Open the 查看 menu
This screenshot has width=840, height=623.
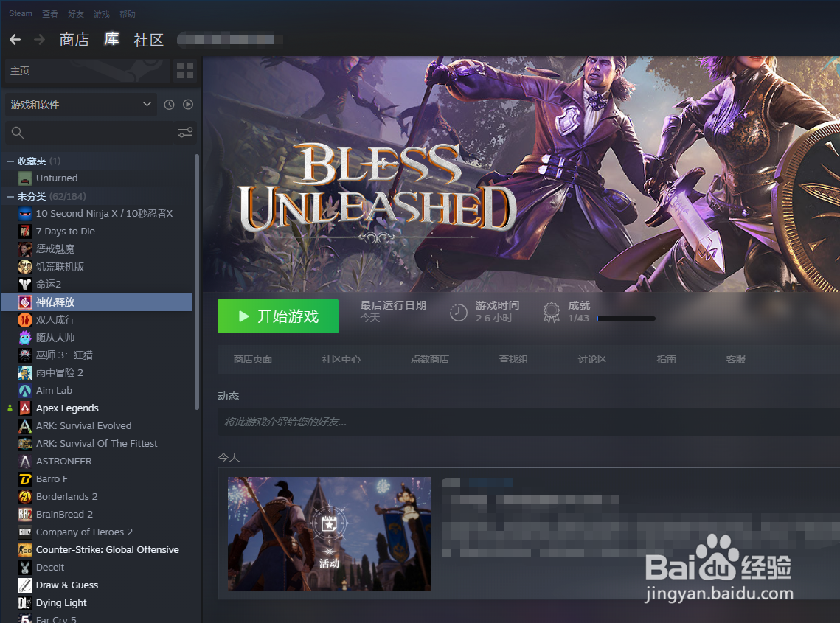coord(50,14)
